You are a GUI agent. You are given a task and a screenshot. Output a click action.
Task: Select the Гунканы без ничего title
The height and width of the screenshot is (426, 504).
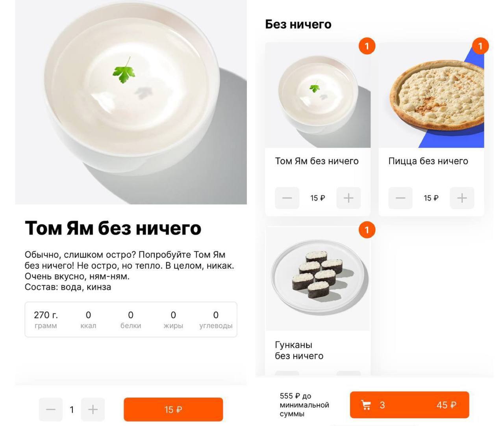click(x=299, y=350)
